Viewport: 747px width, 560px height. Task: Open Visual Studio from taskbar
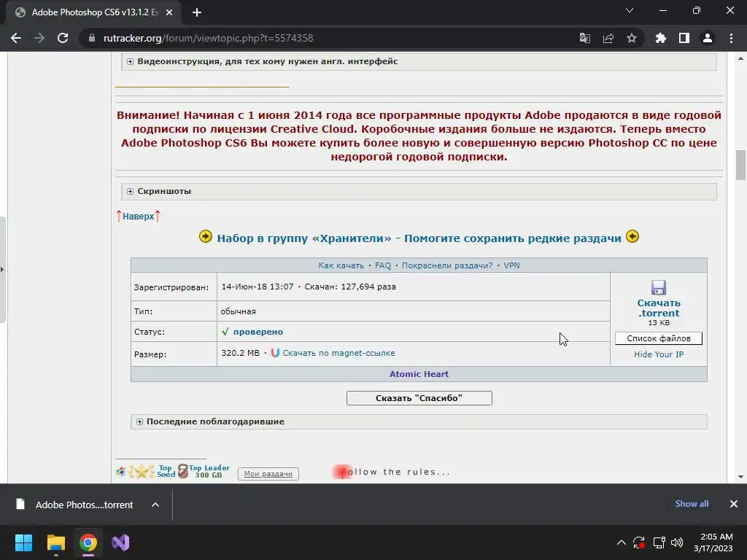(120, 542)
